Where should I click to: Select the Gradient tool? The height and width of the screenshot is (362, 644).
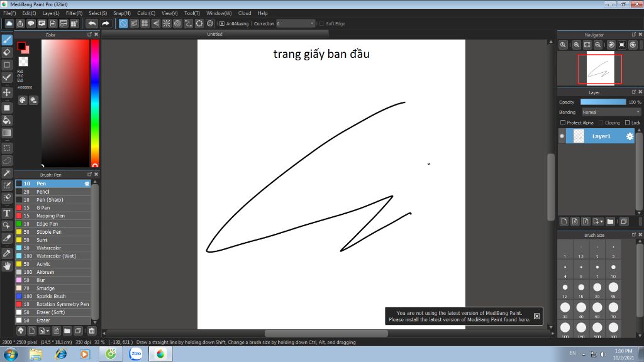tap(7, 133)
